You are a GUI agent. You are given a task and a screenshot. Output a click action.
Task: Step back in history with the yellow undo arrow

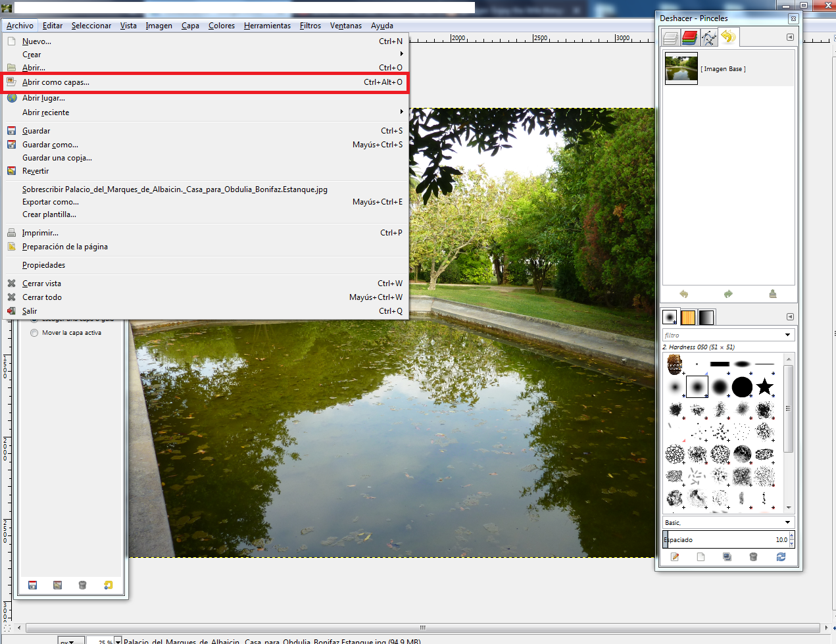click(683, 294)
